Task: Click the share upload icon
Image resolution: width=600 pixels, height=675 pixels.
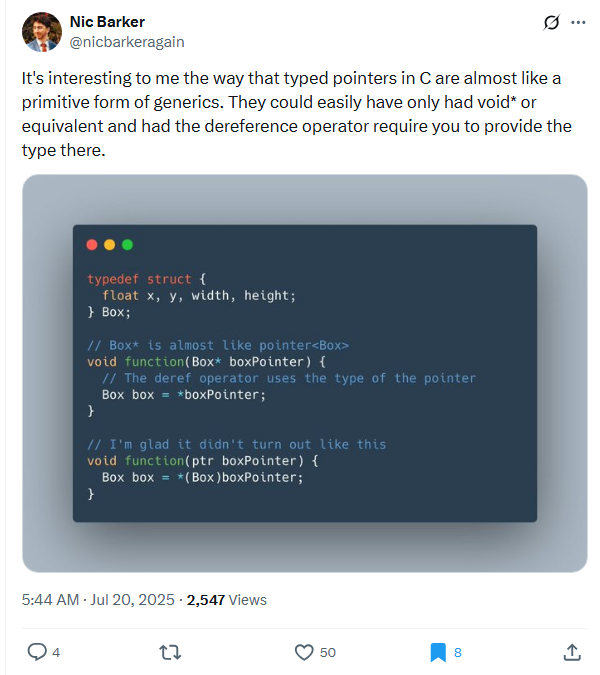Action: coord(572,652)
